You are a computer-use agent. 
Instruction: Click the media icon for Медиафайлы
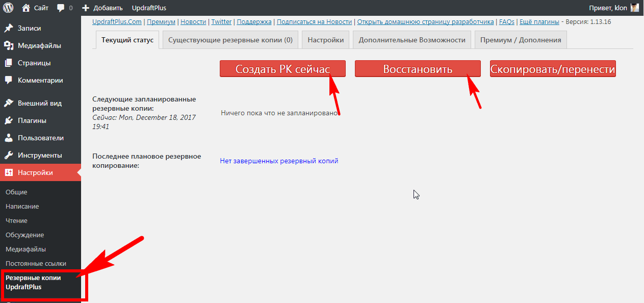tap(9, 46)
